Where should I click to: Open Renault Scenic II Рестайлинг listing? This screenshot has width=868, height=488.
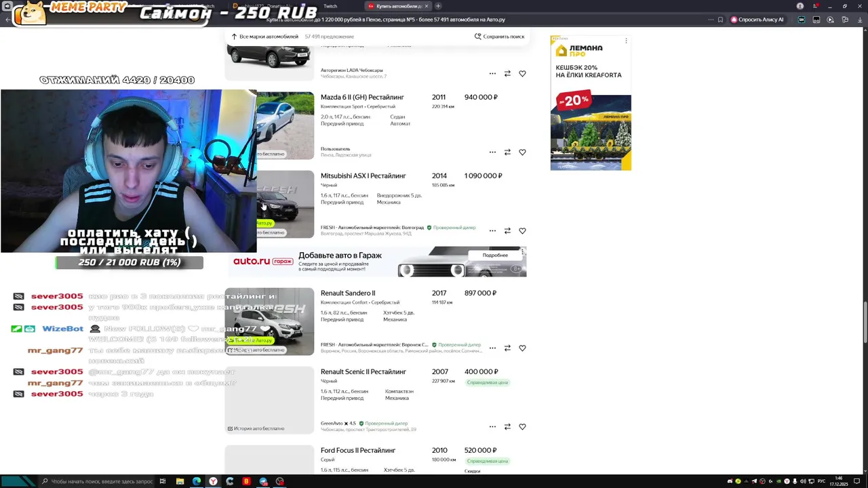[x=363, y=371]
